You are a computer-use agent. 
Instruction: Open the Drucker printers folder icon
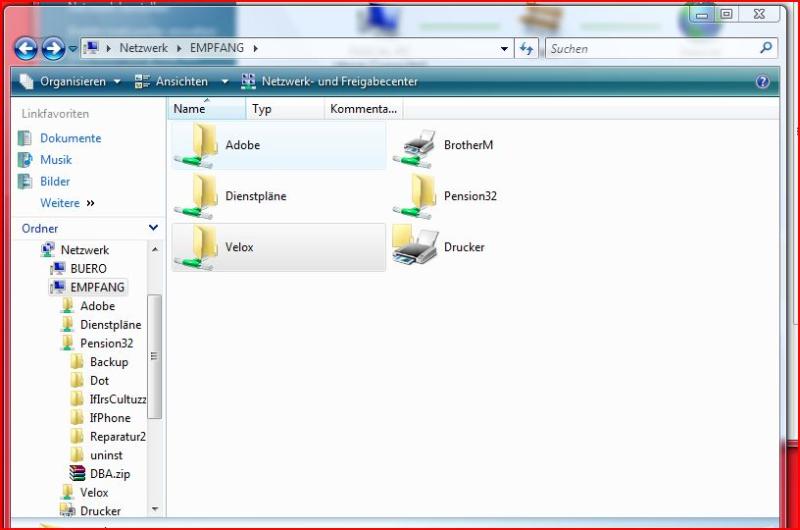tap(414, 246)
